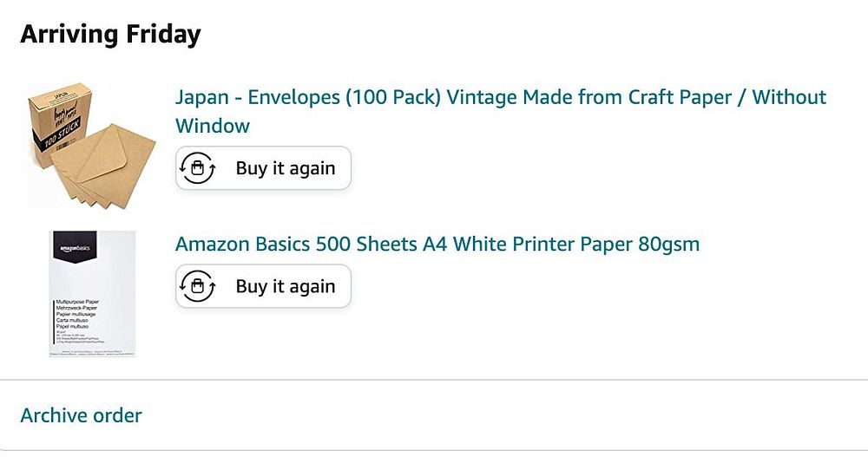Click 'Buy it again' text under the A4 paper title

pyautogui.click(x=285, y=286)
